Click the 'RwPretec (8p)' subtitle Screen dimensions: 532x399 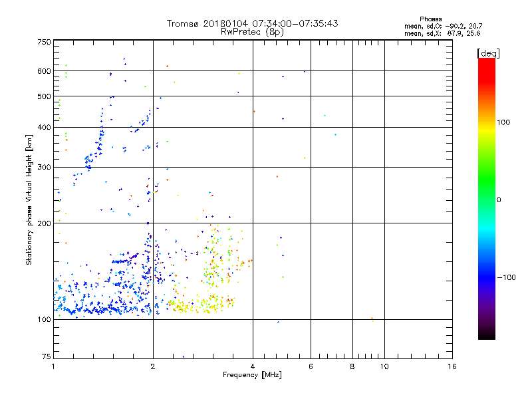tap(252, 32)
